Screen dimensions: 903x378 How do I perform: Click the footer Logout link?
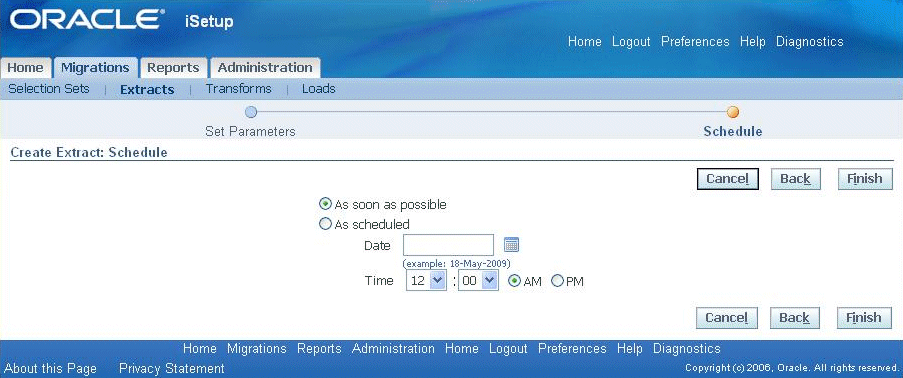pos(509,349)
